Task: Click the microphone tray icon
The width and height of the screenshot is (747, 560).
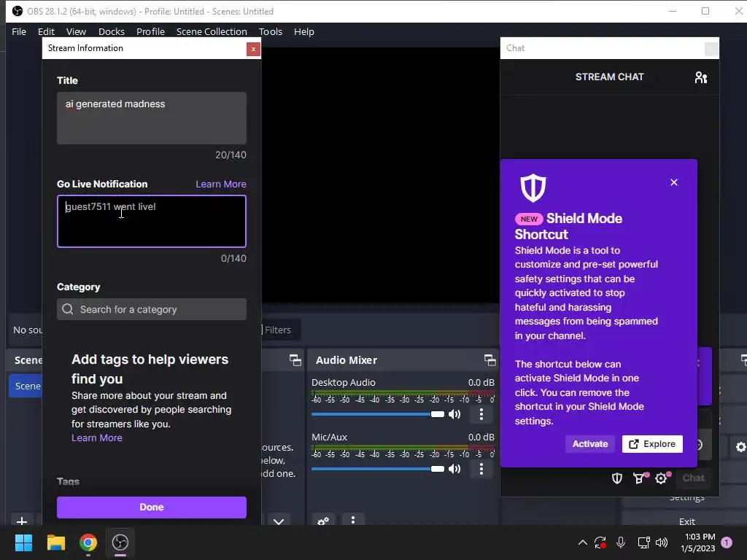Action: tap(620, 542)
